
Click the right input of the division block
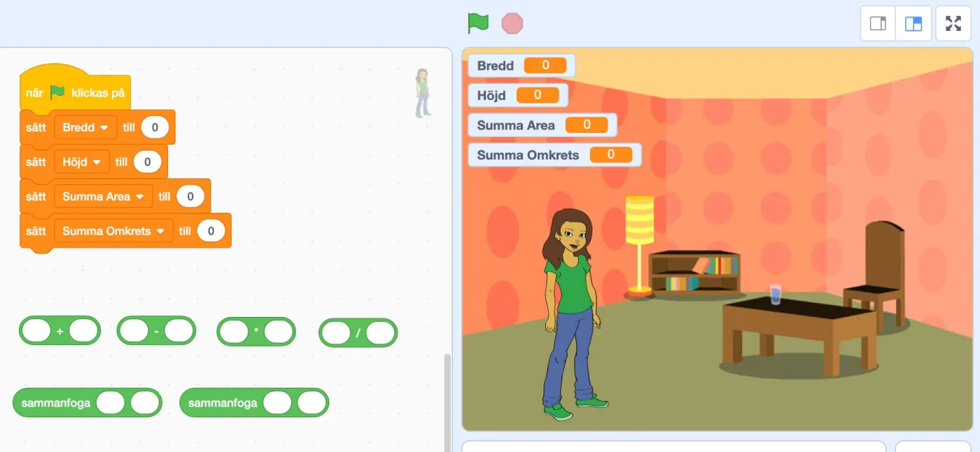[x=380, y=333]
